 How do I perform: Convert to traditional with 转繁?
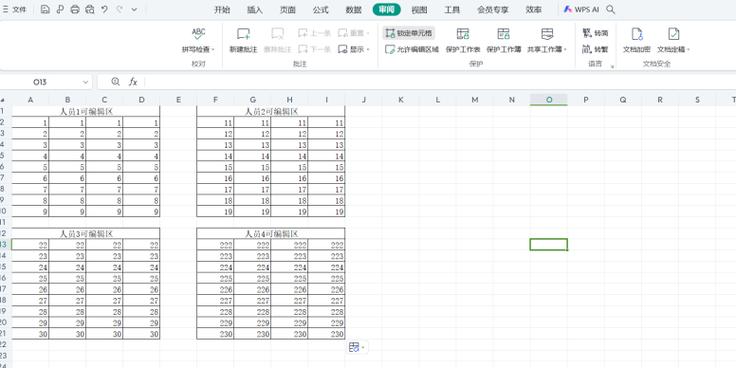[595, 49]
